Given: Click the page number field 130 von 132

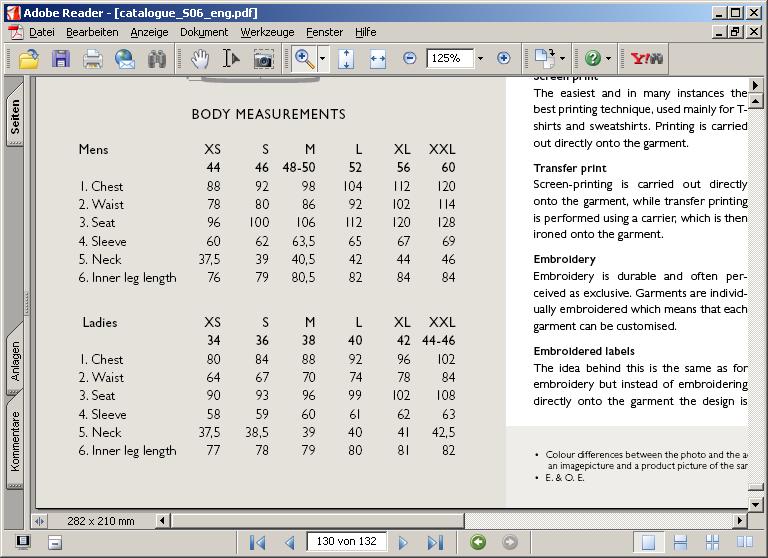Looking at the screenshot, I should tap(346, 541).
